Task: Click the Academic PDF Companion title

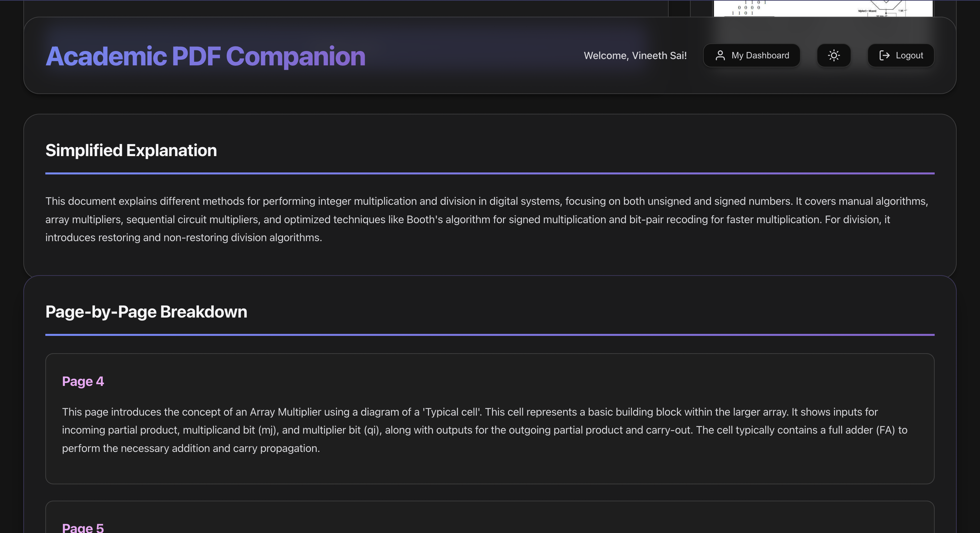Action: pos(205,56)
